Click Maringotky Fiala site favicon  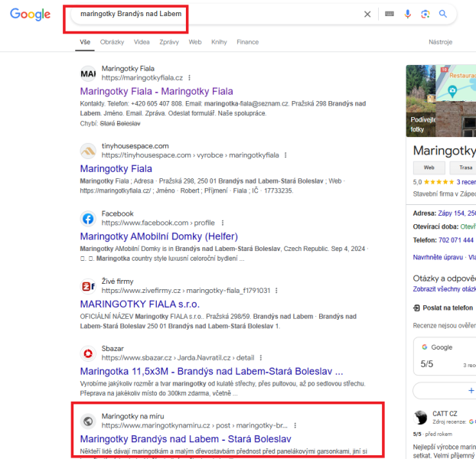click(x=88, y=73)
